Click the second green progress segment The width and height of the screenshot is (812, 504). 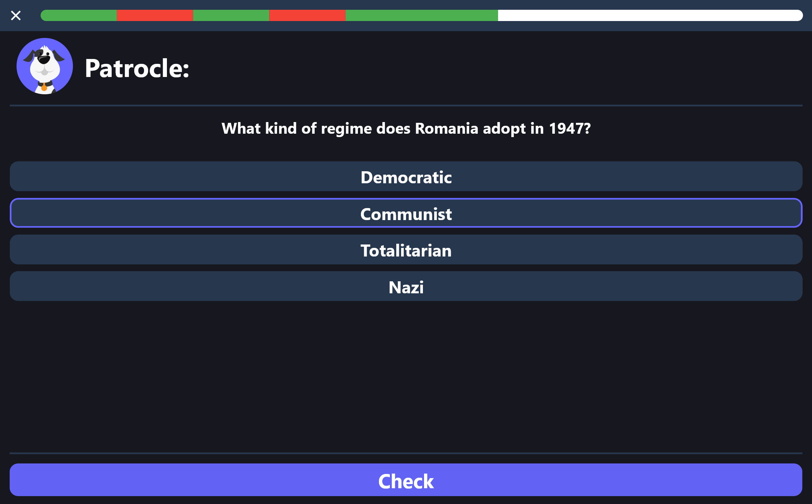pyautogui.click(x=231, y=15)
